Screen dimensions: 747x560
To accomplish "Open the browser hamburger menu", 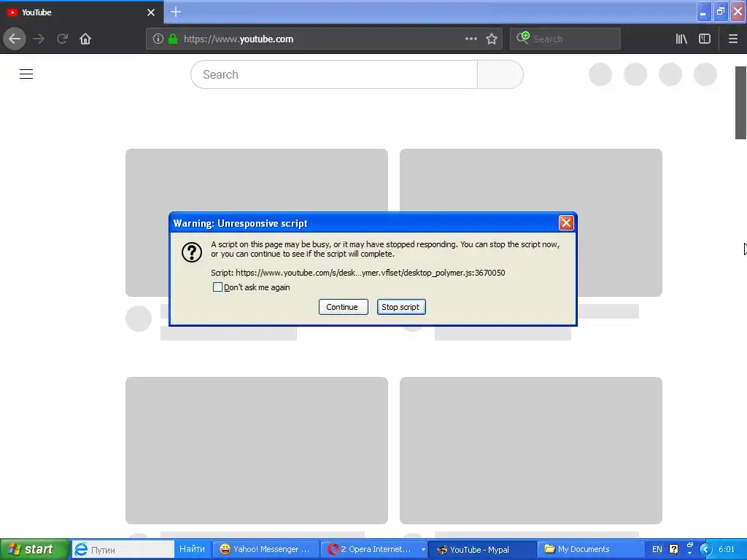I will [x=732, y=39].
